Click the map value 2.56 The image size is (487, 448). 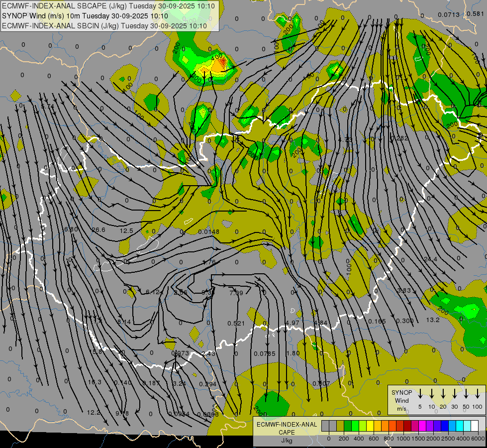[x=181, y=293]
